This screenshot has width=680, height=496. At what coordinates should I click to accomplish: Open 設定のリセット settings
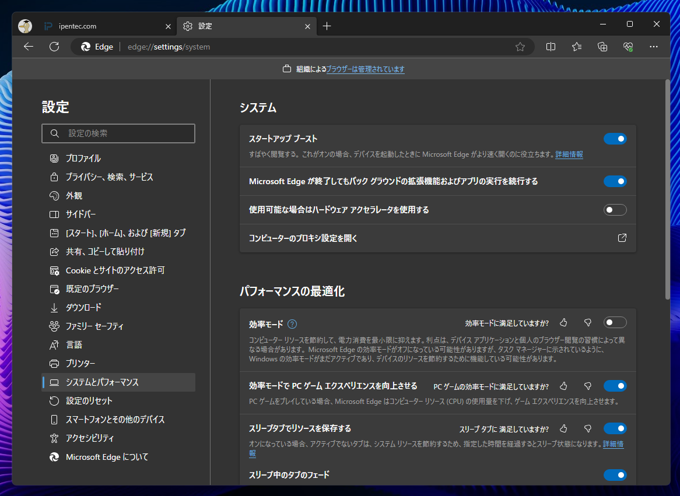pos(118,401)
